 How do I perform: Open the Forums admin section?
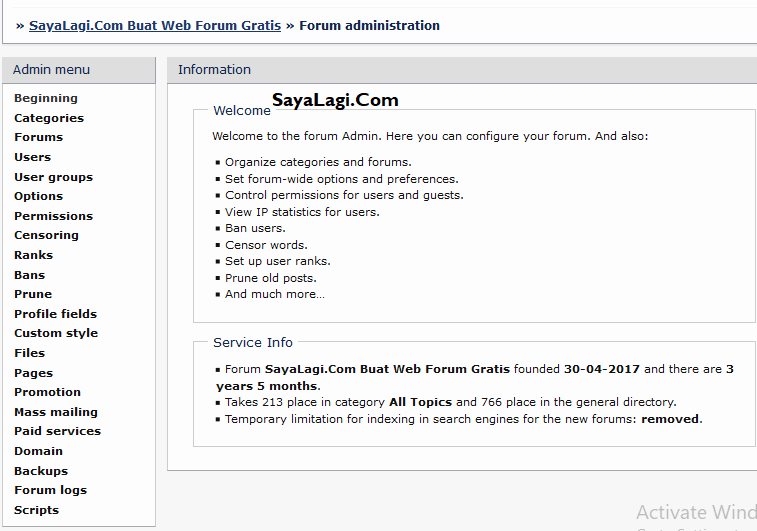38,137
